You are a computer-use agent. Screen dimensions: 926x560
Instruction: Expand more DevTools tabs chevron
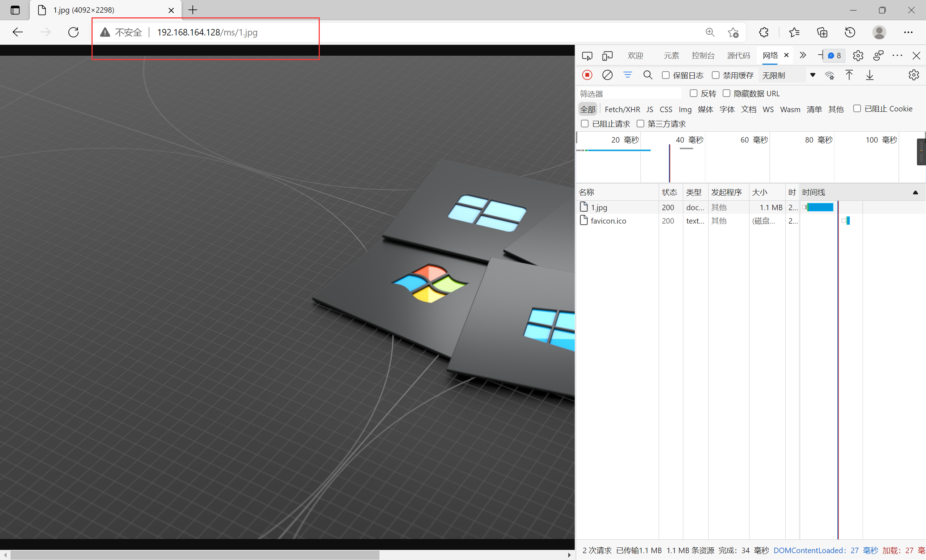pos(803,56)
